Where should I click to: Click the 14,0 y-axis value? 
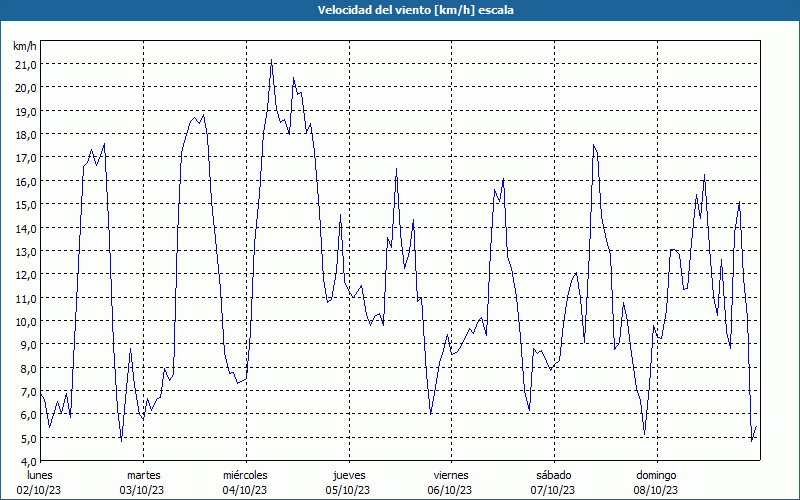pyautogui.click(x=26, y=228)
